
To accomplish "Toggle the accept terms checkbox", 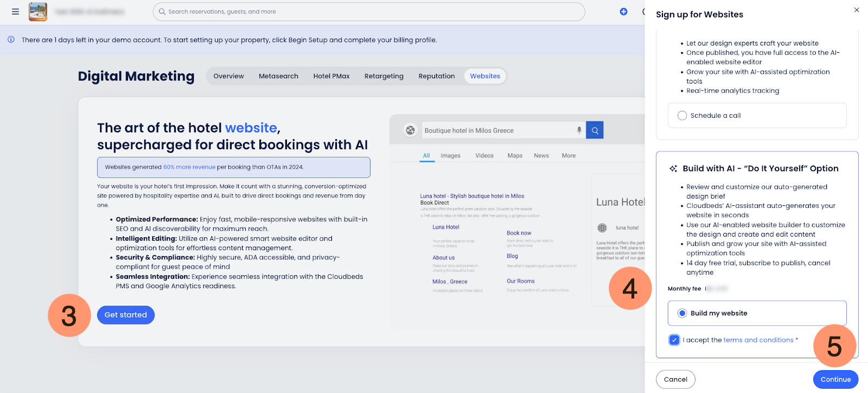I will pyautogui.click(x=674, y=340).
